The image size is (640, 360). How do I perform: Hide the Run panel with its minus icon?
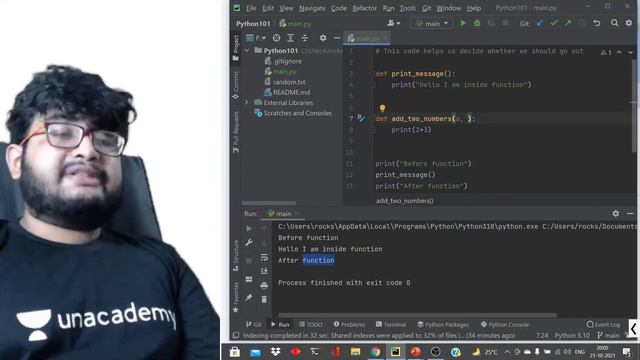click(x=630, y=213)
